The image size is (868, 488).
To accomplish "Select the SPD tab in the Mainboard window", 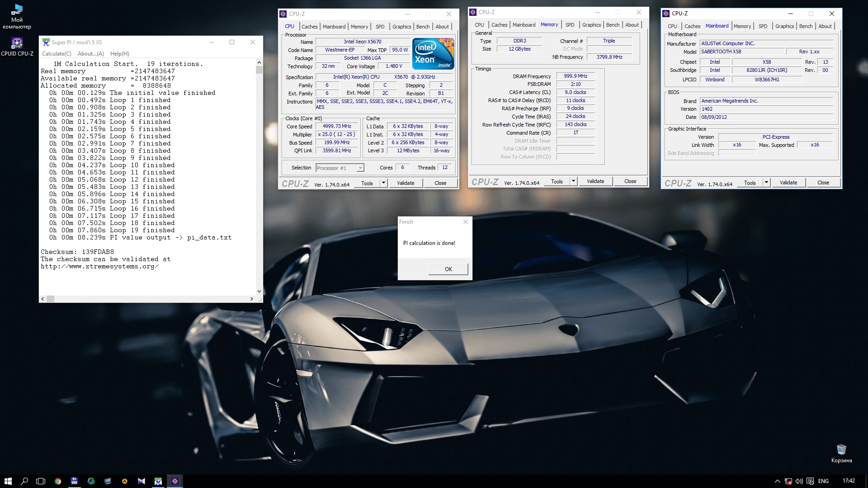I will (x=763, y=26).
